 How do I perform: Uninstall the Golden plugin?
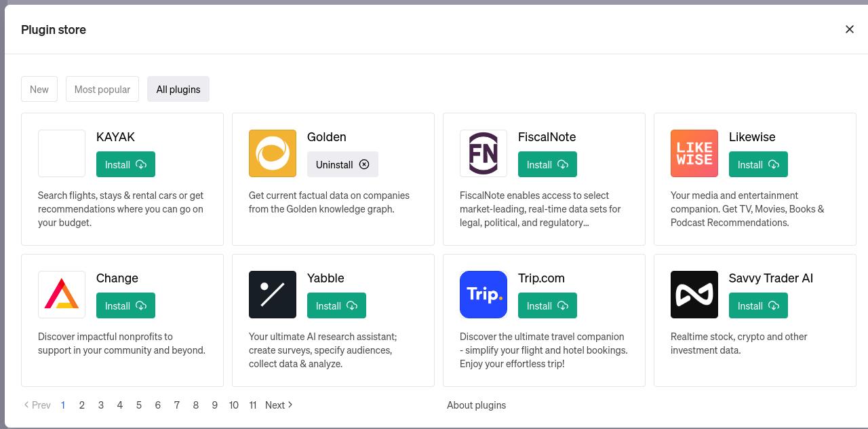pos(342,165)
